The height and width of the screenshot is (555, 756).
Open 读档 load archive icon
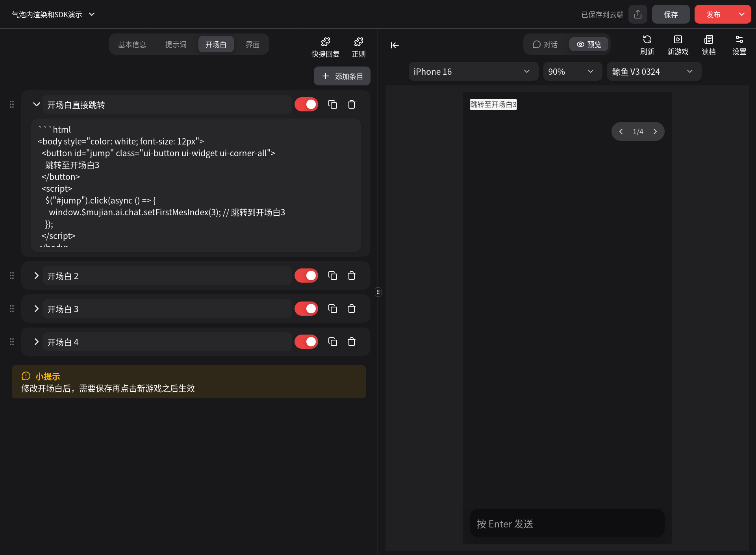click(x=708, y=44)
